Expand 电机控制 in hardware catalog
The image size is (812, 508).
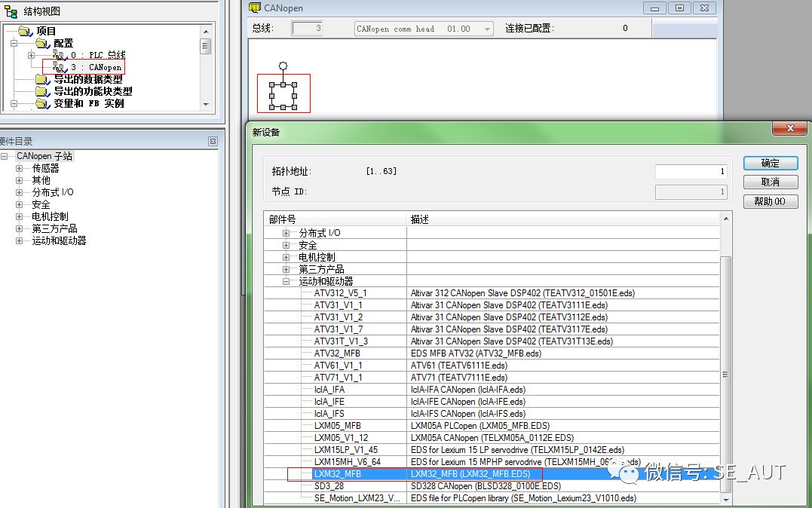19,216
